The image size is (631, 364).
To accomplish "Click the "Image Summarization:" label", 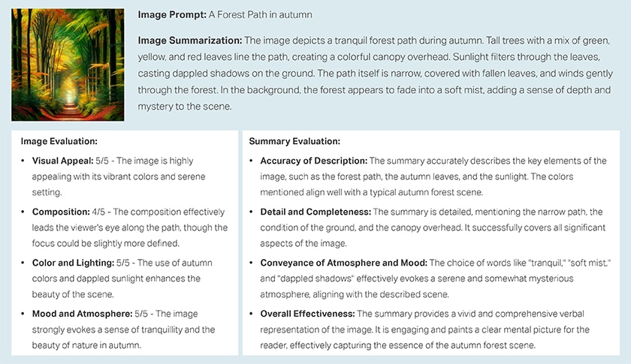I will pyautogui.click(x=190, y=40).
